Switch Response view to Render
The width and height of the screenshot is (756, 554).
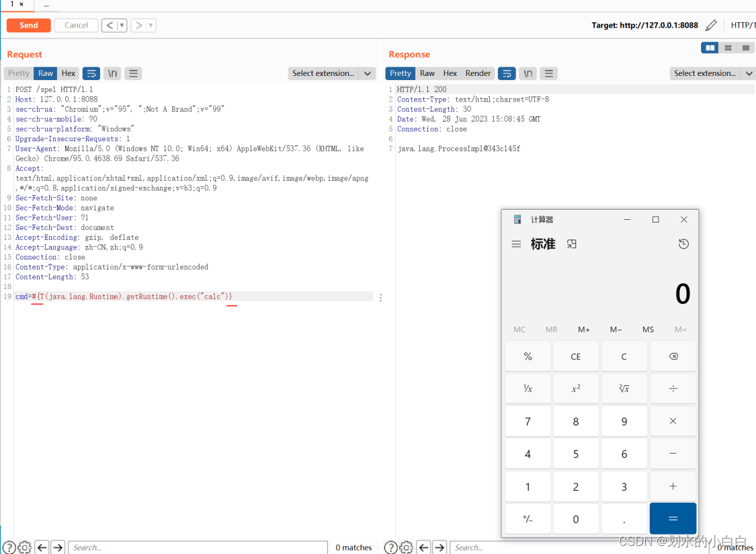click(x=478, y=73)
